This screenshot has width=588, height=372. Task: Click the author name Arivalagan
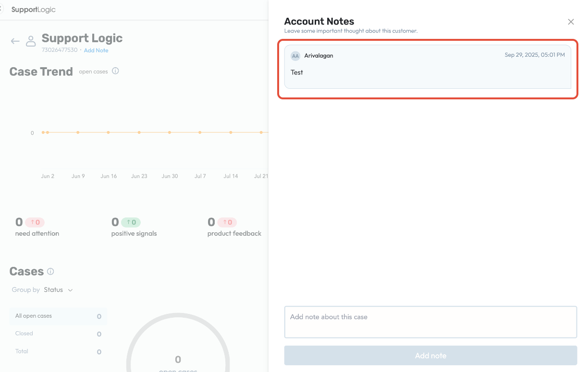click(318, 56)
